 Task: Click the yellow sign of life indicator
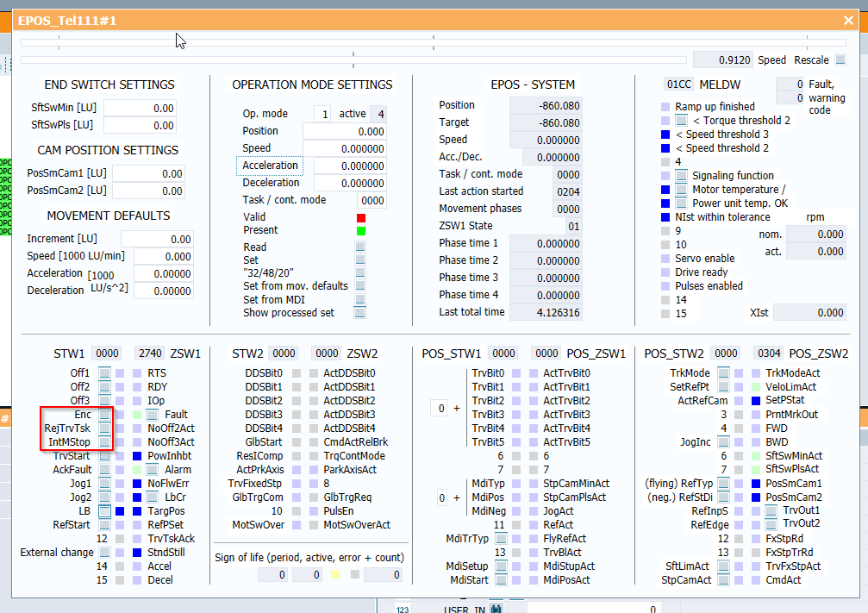pyautogui.click(x=335, y=575)
